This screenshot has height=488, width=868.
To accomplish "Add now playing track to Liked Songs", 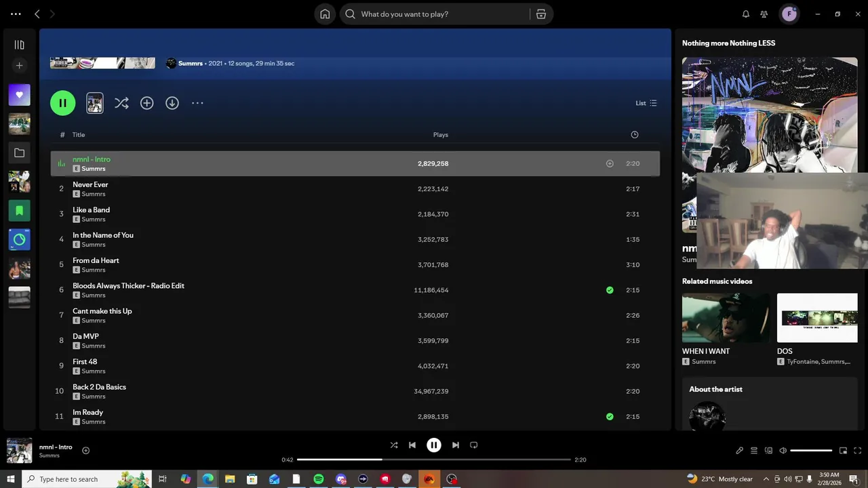I will point(85,451).
